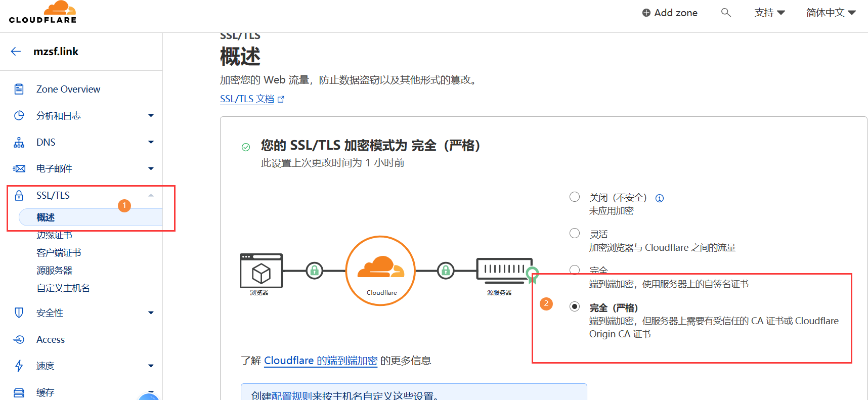The width and height of the screenshot is (868, 400).
Task: Expand the 分析和日志 menu arrow
Action: 151,116
